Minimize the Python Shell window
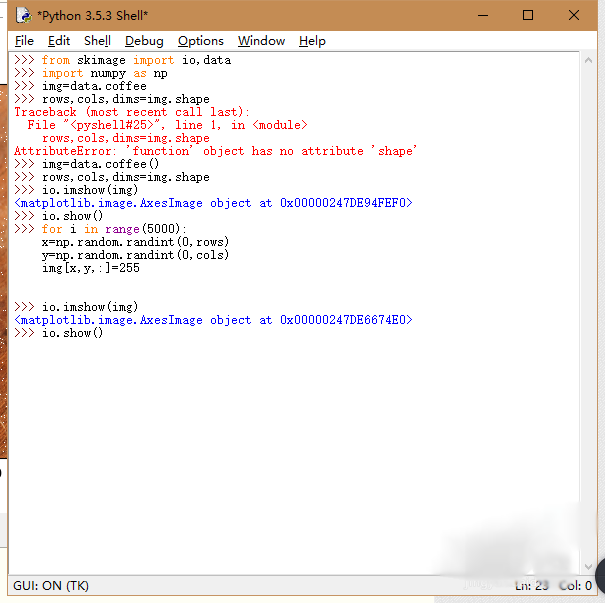This screenshot has width=605, height=603. point(483,15)
